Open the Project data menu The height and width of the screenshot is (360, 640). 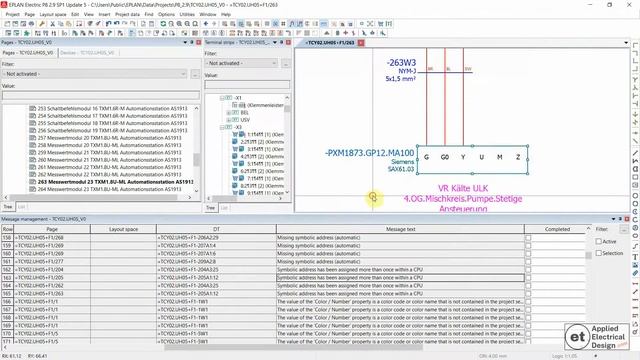127,14
